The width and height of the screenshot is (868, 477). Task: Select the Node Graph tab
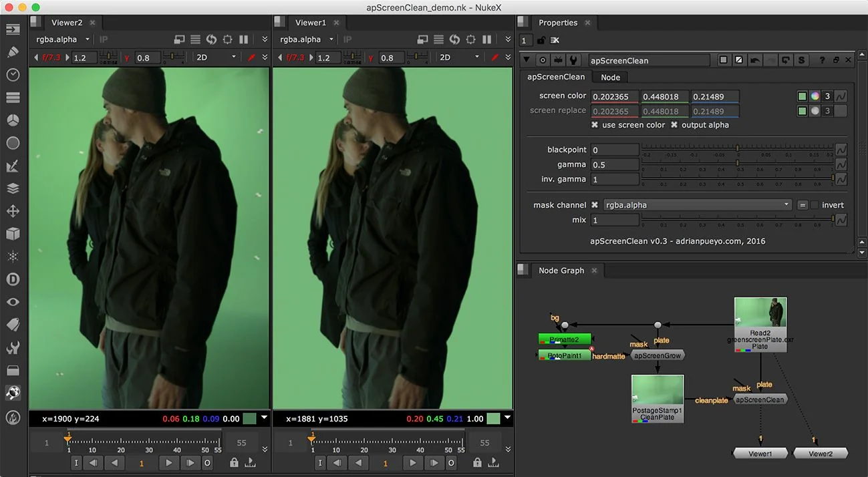point(561,271)
